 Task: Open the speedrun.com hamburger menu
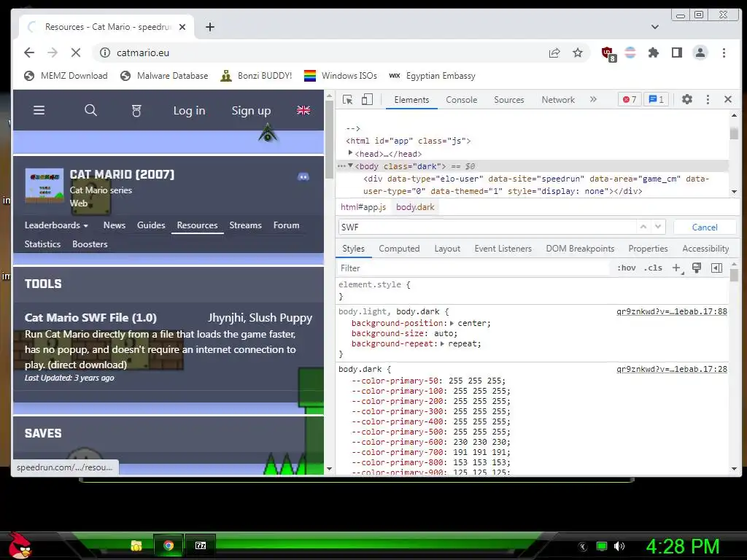(x=39, y=111)
